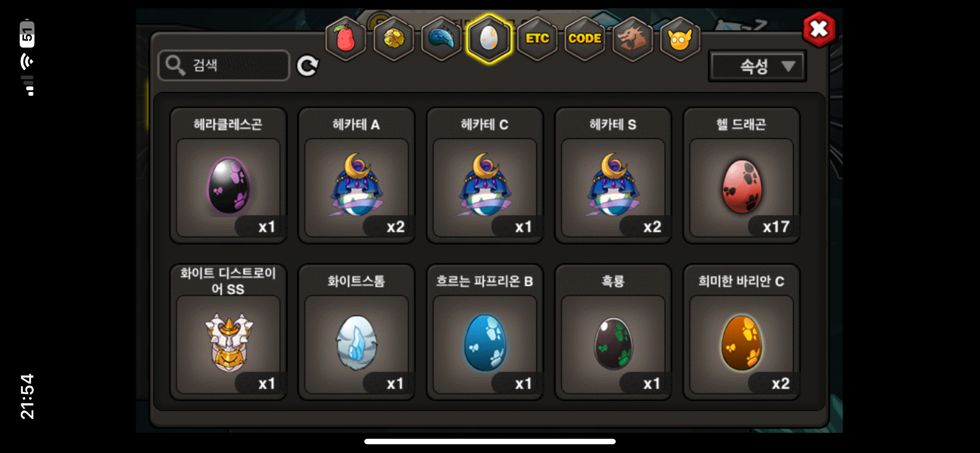Viewport: 980px width, 453px height.
Task: Choose the 헬 드래곤 red egg x17
Action: click(742, 176)
